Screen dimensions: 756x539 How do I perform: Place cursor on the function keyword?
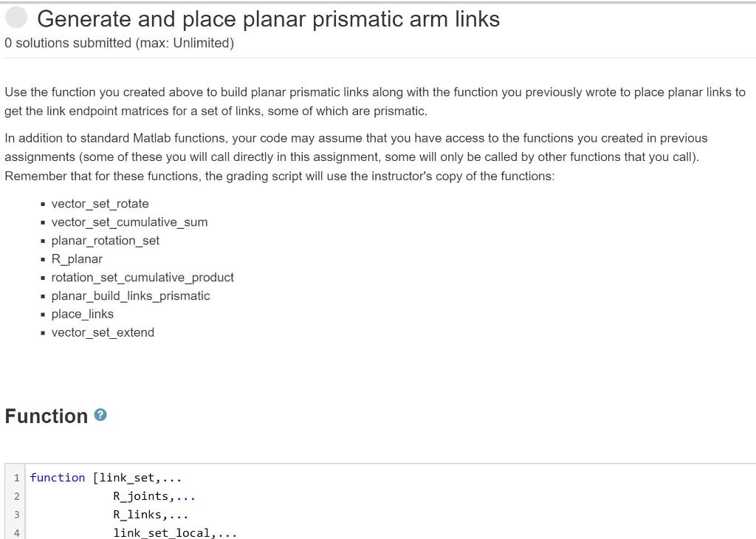pyautogui.click(x=58, y=478)
